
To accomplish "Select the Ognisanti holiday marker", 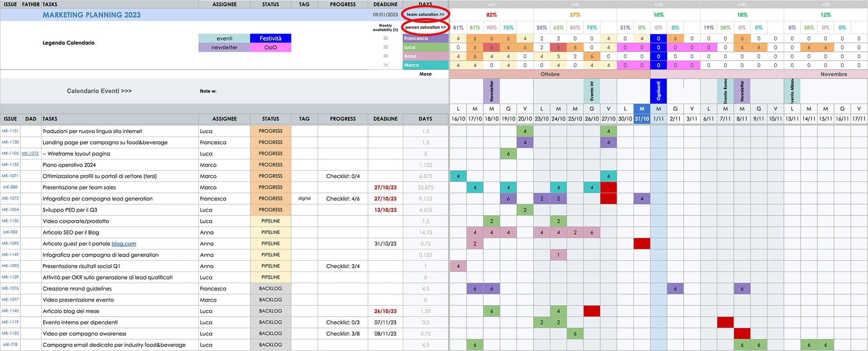I will click(x=658, y=91).
